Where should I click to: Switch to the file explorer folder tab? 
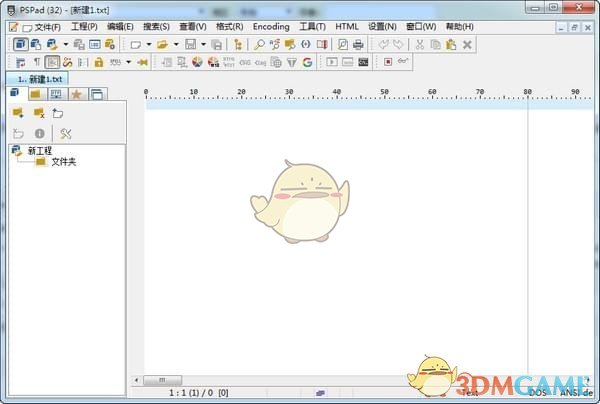(x=37, y=94)
